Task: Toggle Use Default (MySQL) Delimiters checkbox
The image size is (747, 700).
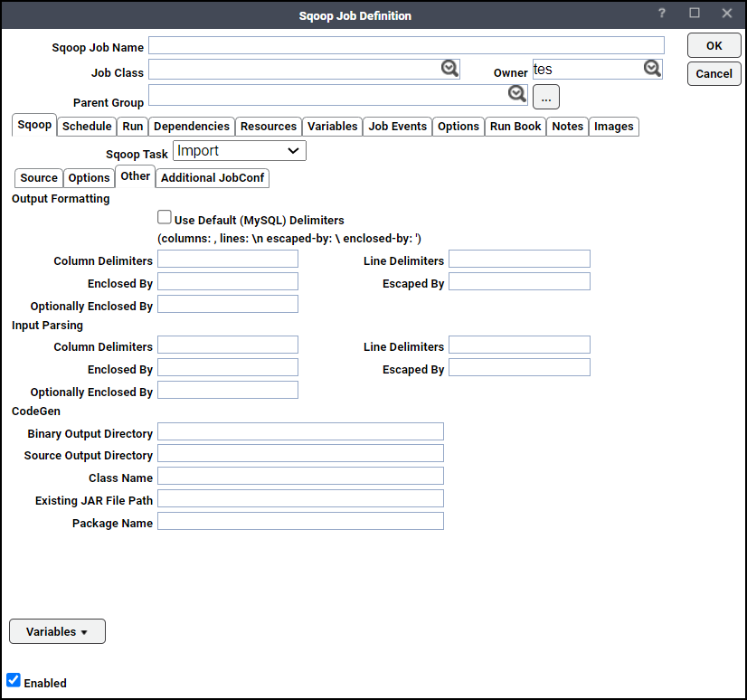Action: (165, 217)
